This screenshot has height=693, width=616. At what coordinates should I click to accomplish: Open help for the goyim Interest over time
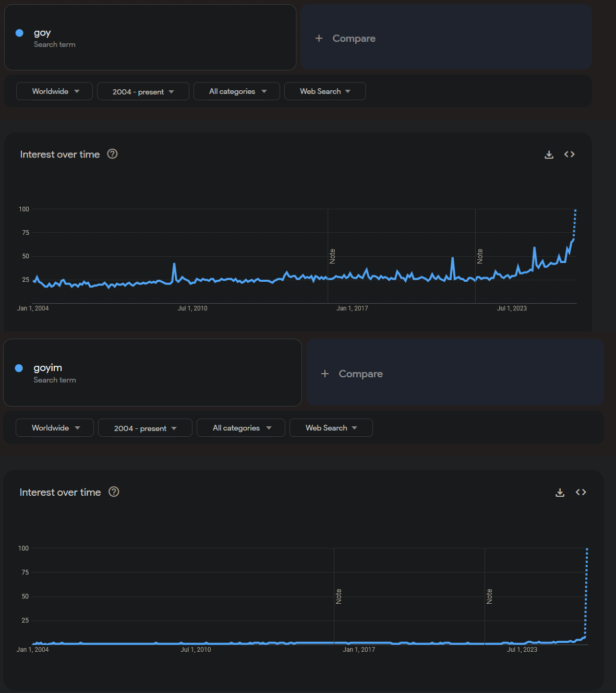tap(114, 492)
